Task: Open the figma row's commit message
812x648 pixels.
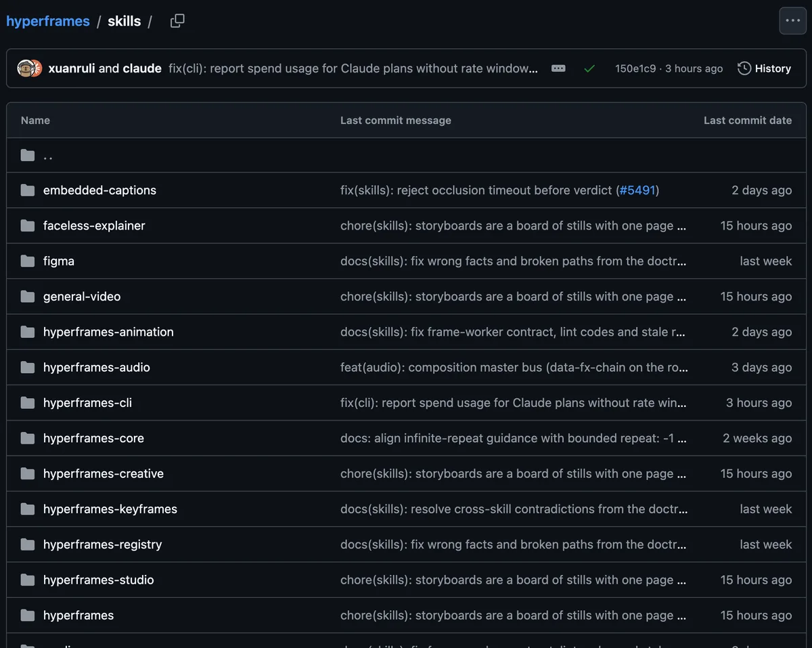Action: 514,261
